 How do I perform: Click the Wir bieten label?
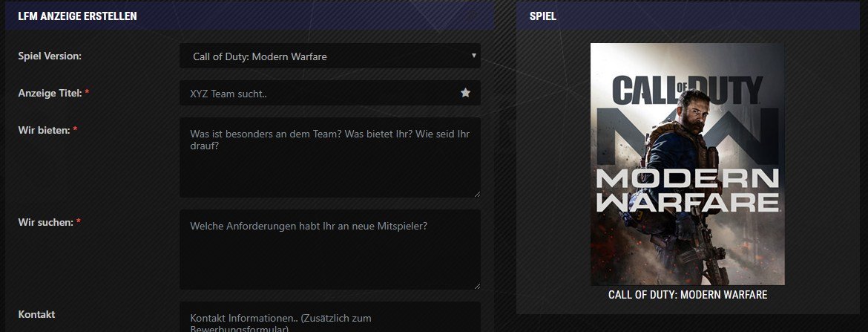47,130
